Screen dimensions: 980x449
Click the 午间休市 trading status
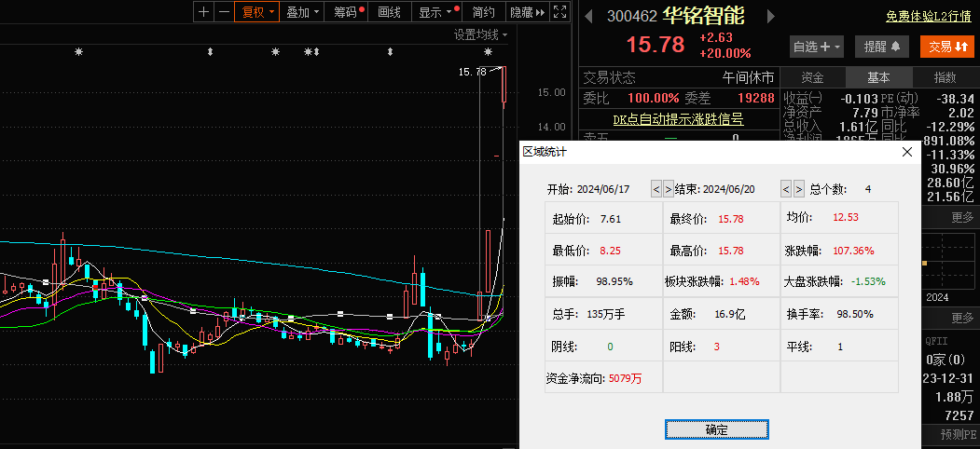point(748,77)
